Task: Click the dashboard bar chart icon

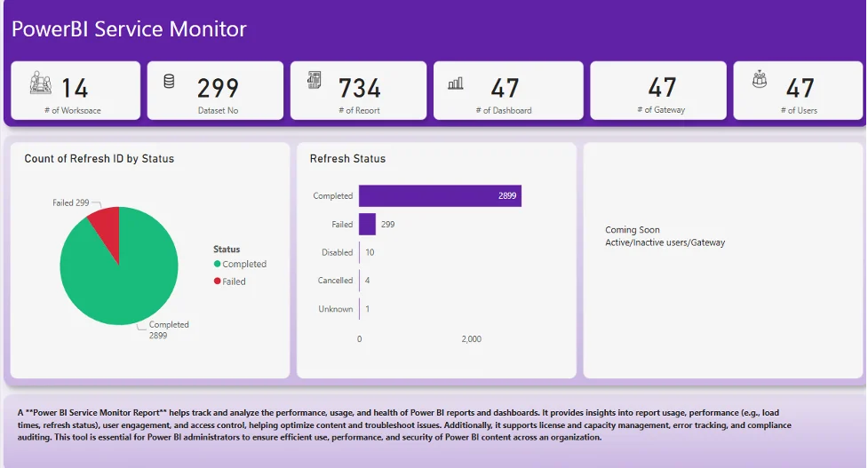Action: (456, 83)
